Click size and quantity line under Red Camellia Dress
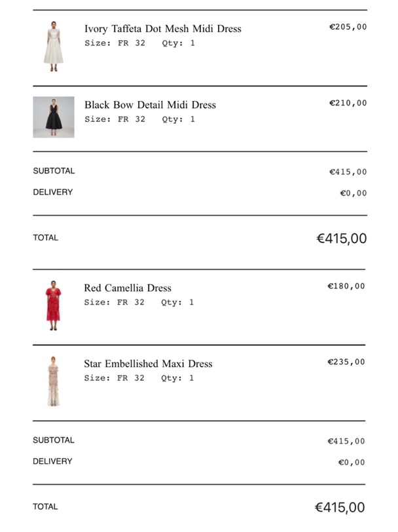Screen dimensions: 398x532 click(x=139, y=302)
